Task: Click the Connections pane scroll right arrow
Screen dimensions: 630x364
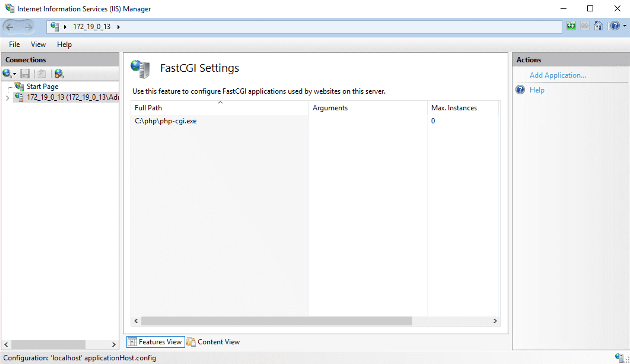Action: 114,344
